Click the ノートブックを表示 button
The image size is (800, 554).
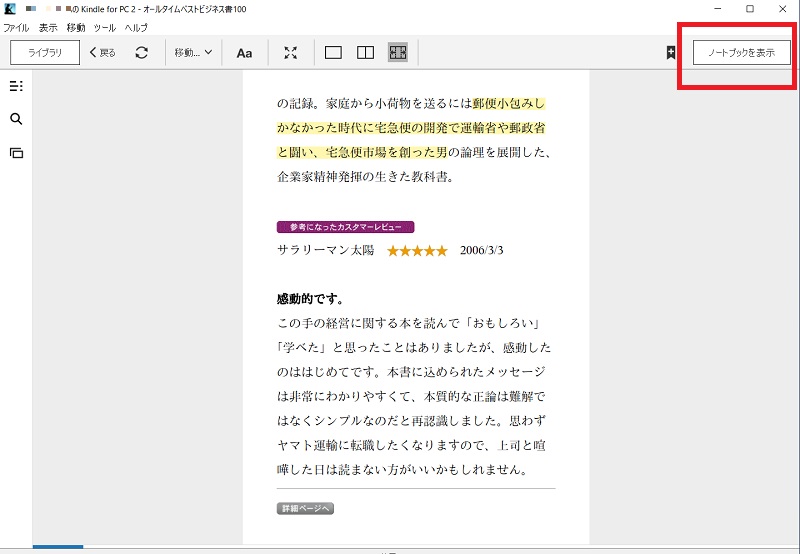point(741,53)
